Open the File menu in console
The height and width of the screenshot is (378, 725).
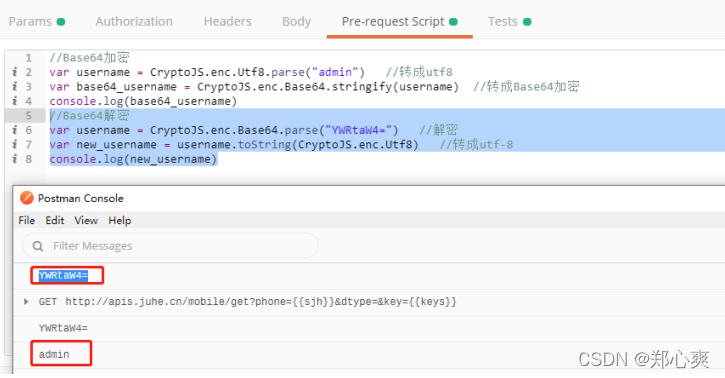pos(27,220)
